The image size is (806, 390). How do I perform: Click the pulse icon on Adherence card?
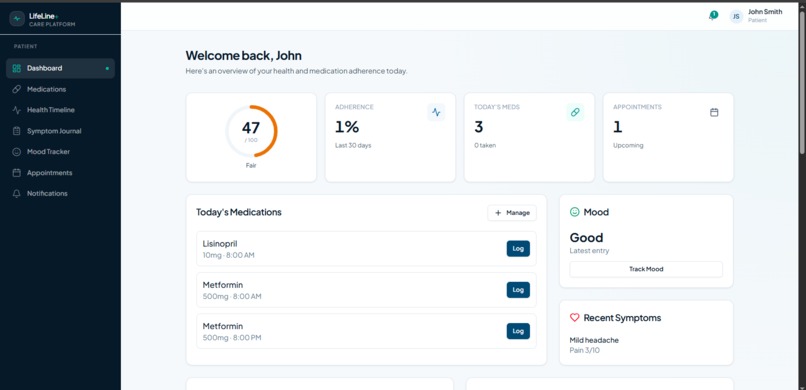tap(436, 112)
